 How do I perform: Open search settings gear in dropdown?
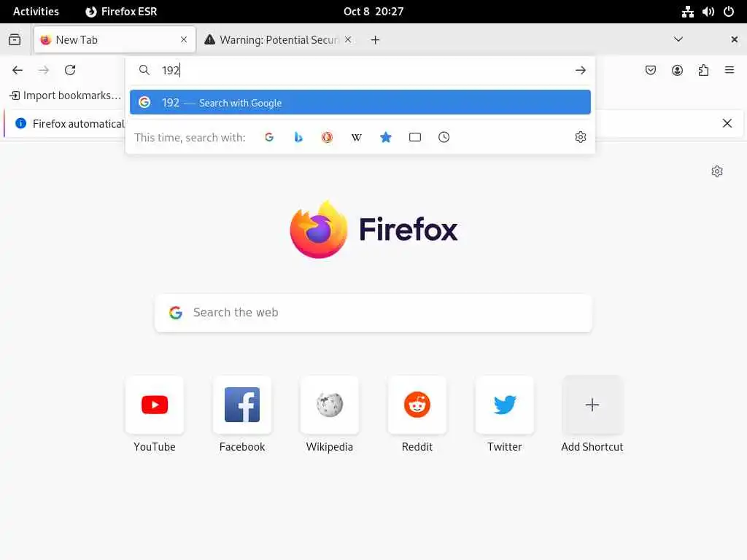tap(580, 137)
